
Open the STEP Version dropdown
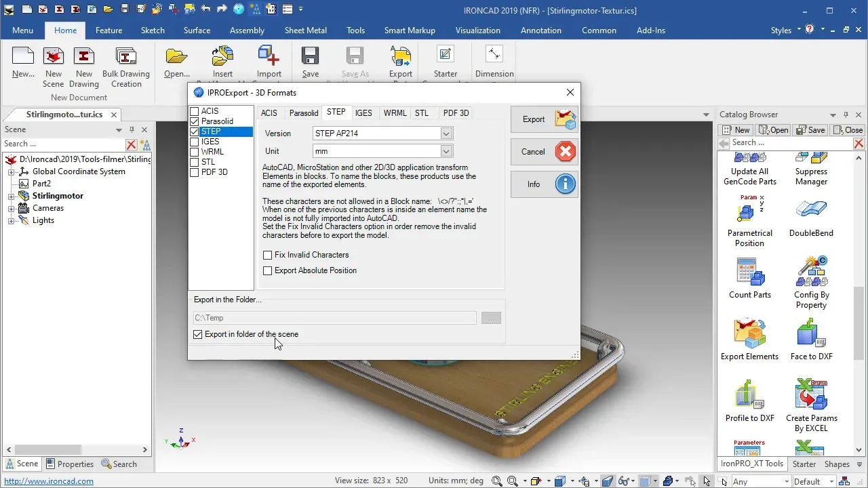(x=446, y=134)
